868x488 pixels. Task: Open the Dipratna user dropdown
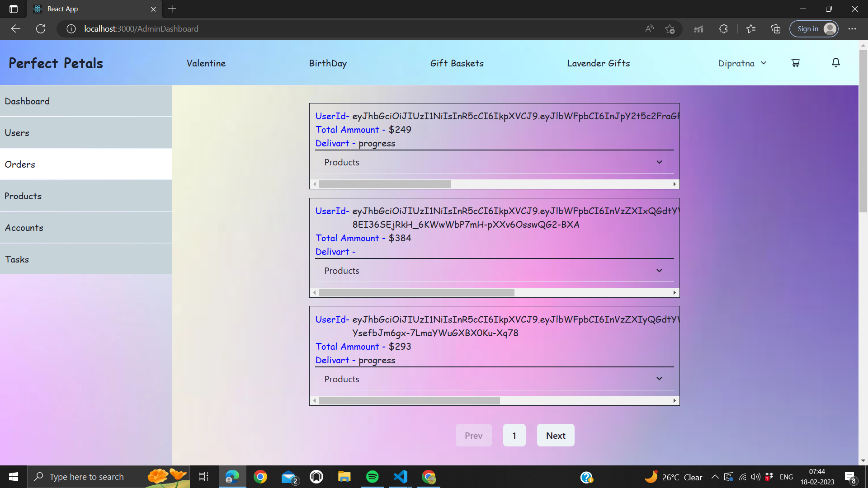click(x=742, y=63)
